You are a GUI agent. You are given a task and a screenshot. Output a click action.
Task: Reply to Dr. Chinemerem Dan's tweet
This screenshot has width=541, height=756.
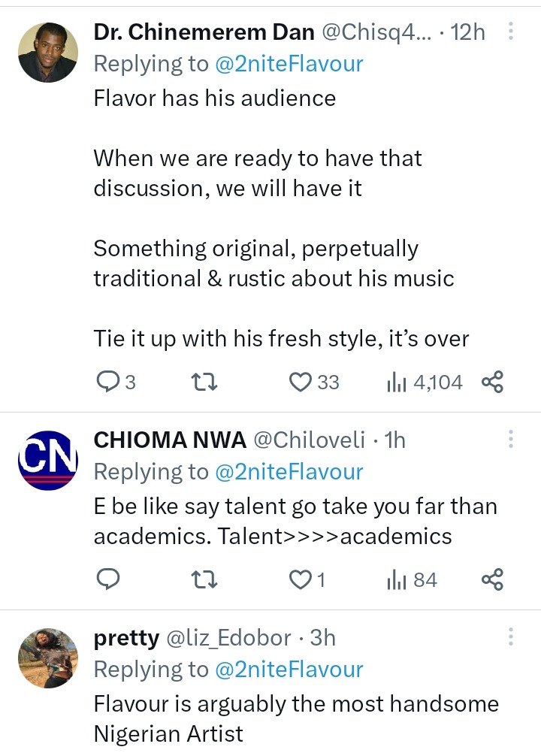pyautogui.click(x=109, y=383)
